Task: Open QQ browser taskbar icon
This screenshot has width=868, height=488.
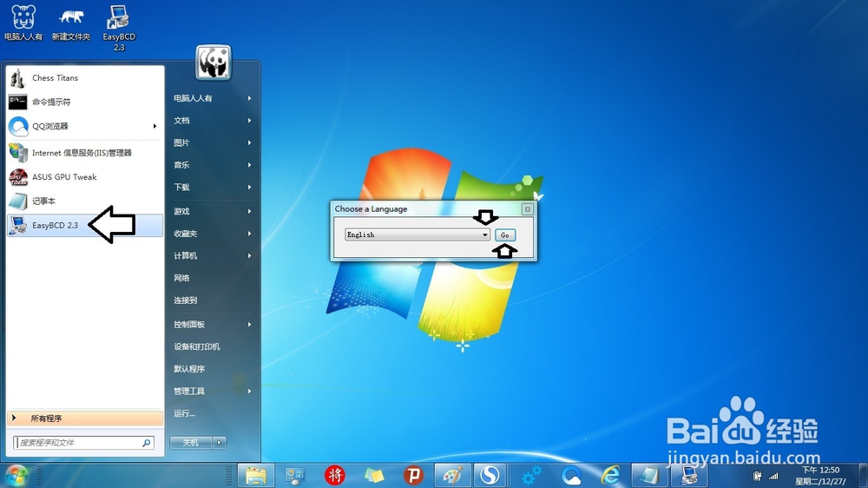Action: 571,475
